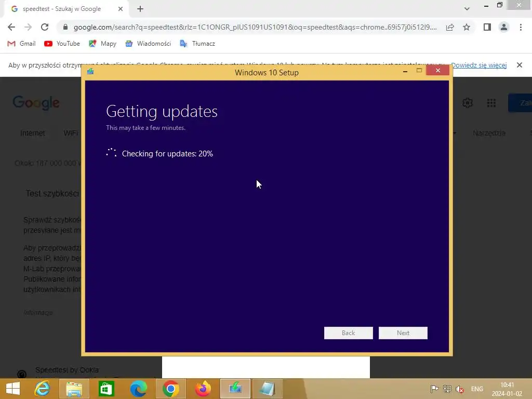Open the Mapy bookmark

[102, 44]
